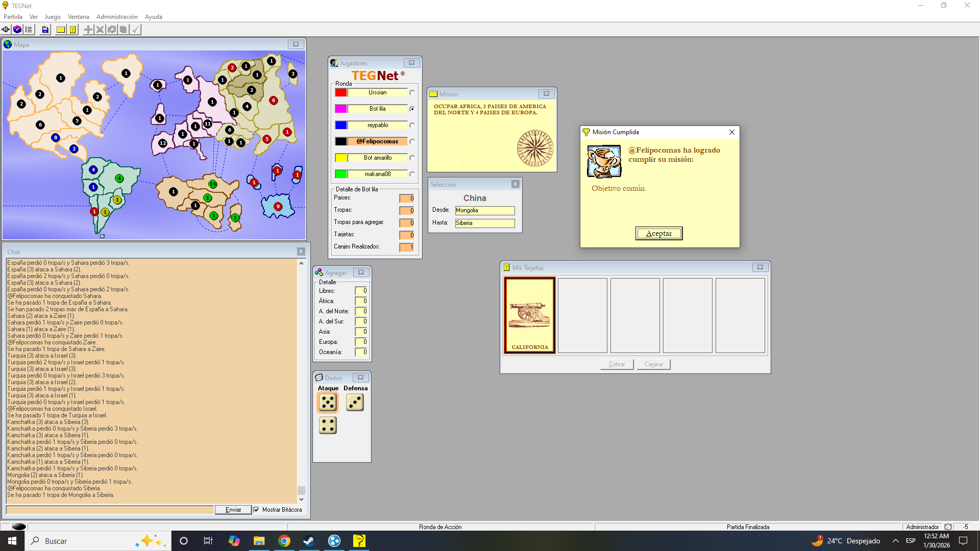This screenshot has width=980, height=551.
Task: Click the green makana08 color swatch
Action: (341, 174)
